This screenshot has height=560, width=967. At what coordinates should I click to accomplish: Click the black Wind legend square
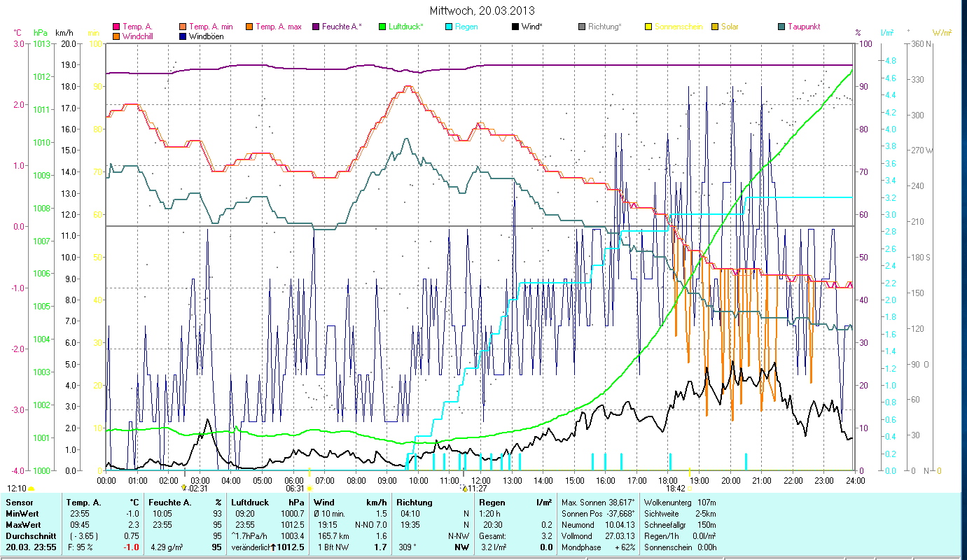(515, 27)
